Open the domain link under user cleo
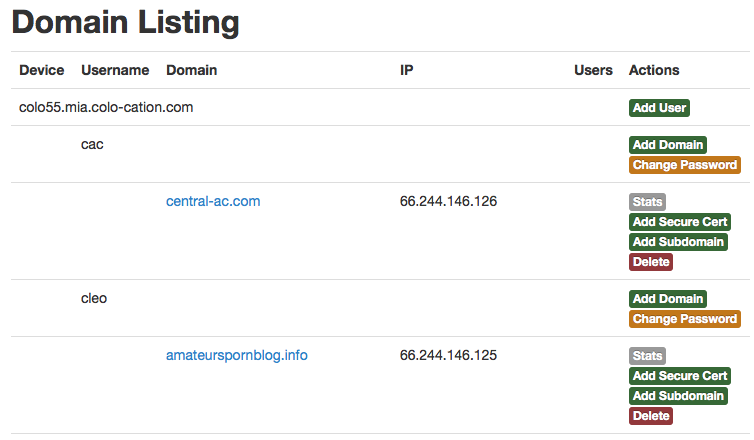This screenshot has height=440, width=754. pyautogui.click(x=237, y=355)
